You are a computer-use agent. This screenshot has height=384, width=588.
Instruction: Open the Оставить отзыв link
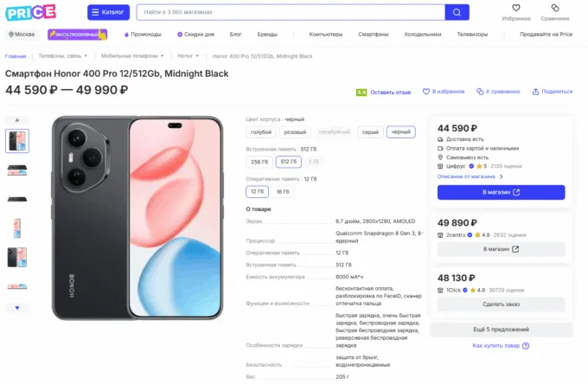tap(390, 91)
